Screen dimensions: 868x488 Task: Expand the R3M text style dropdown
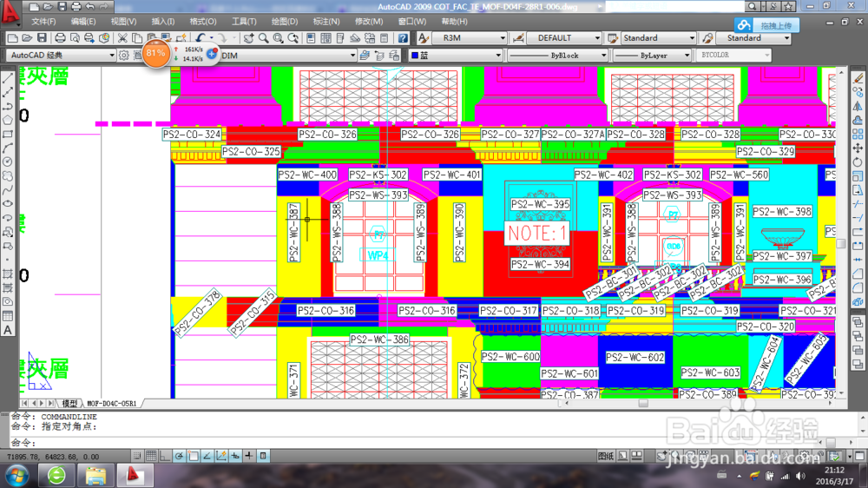(503, 38)
